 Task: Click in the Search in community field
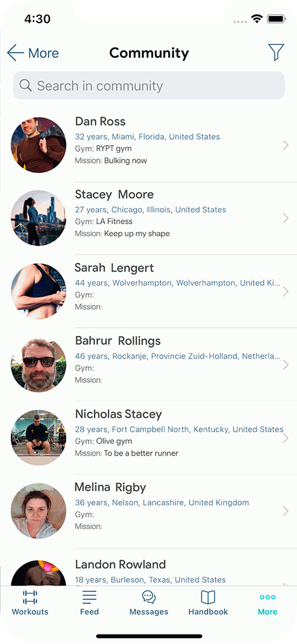point(149,86)
